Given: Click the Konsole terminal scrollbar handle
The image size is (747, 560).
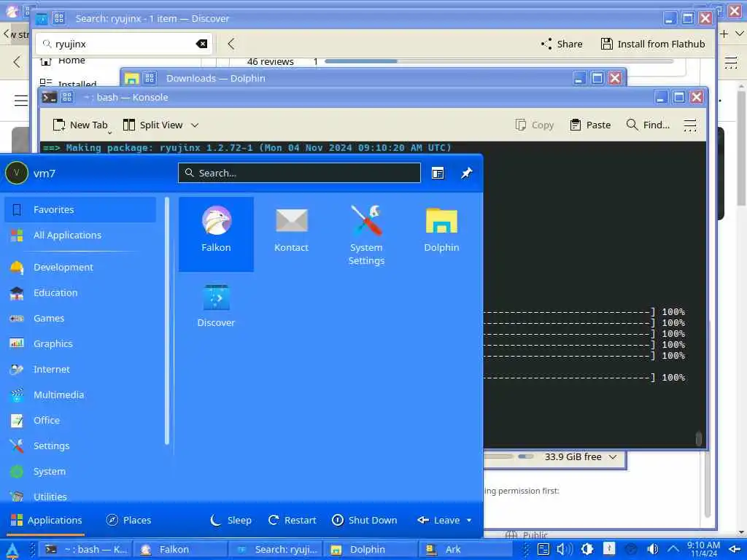Looking at the screenshot, I should tap(698, 438).
